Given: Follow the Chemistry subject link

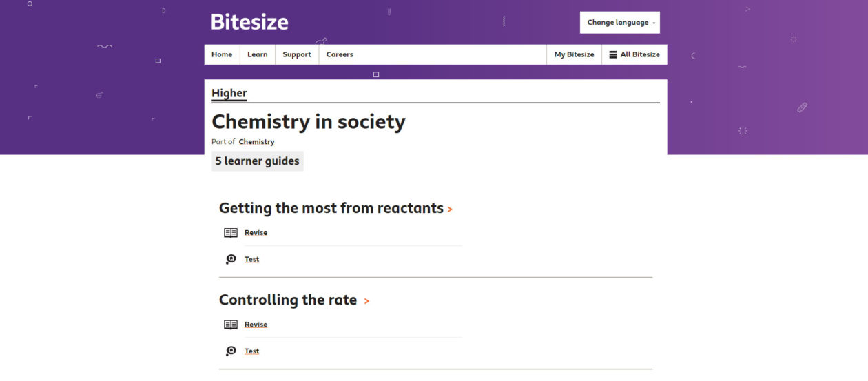Looking at the screenshot, I should tap(256, 142).
